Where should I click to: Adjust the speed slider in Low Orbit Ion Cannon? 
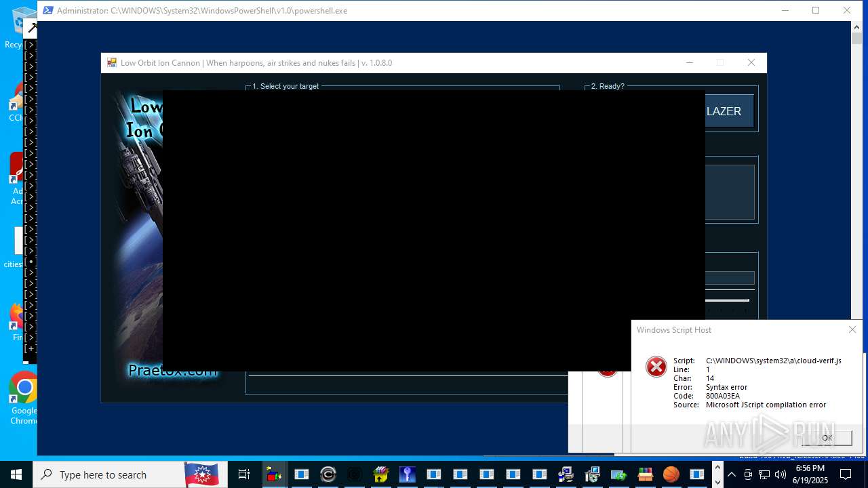(x=727, y=300)
